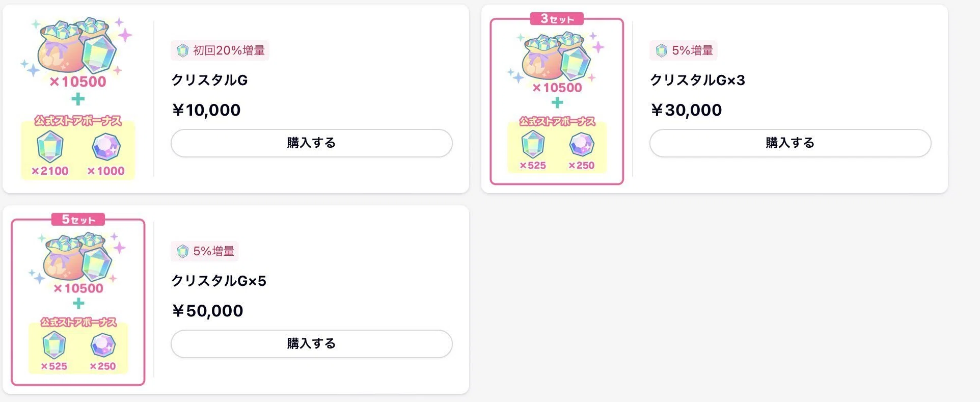Click ×250 purple gem in 5セット card
The image size is (980, 402).
pos(103,345)
